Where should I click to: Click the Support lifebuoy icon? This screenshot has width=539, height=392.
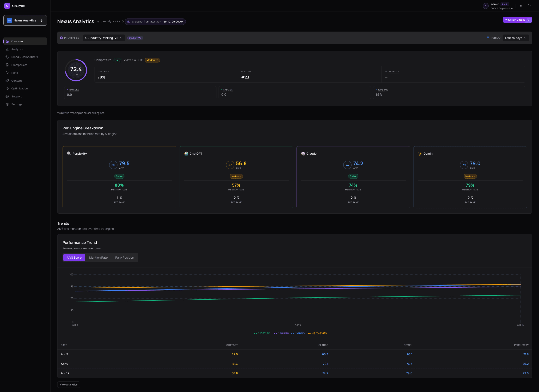point(7,96)
